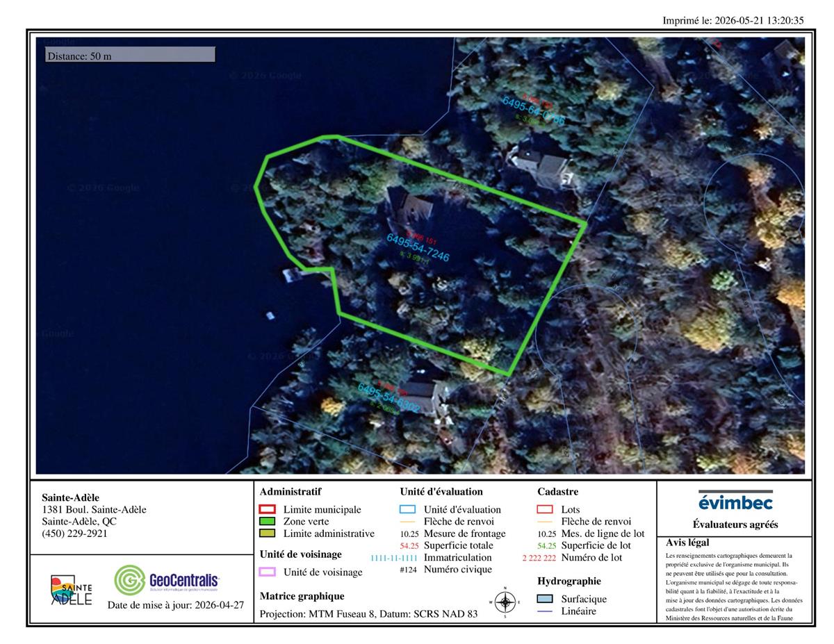Screen dimensions: 834x644
Task: Click the Flèche de renvoi line under Cadastre
Action: coord(546,522)
